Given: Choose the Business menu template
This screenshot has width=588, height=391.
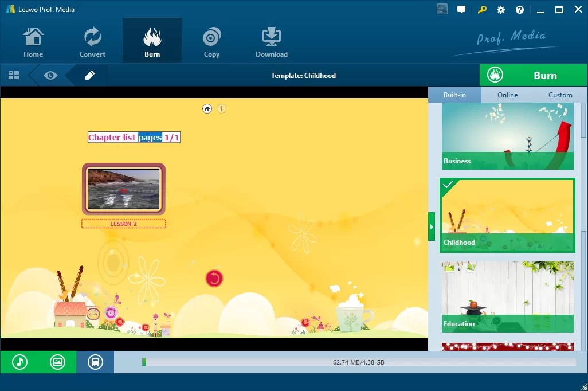Looking at the screenshot, I should tap(507, 136).
